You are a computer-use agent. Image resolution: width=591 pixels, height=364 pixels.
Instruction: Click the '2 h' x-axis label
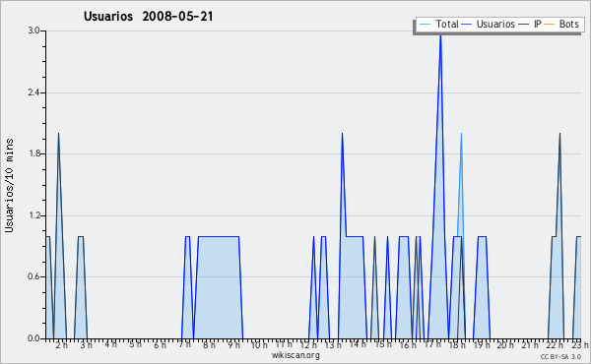pyautogui.click(x=61, y=344)
